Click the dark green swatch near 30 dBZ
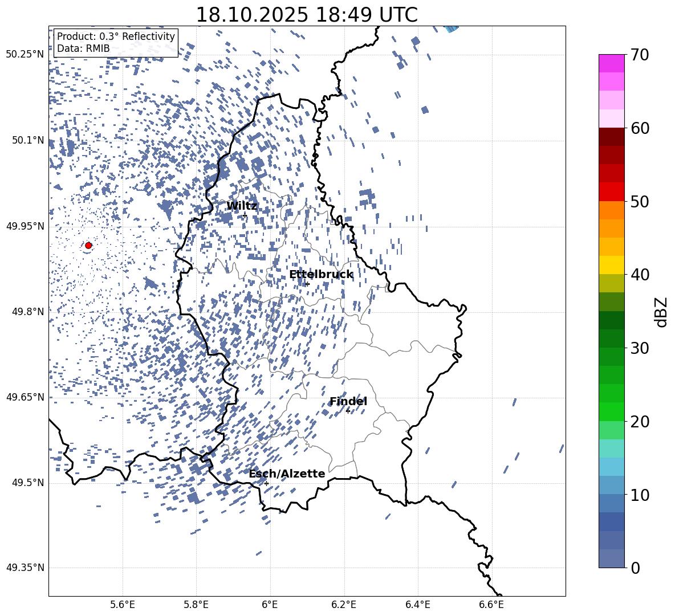The image size is (675, 616). pyautogui.click(x=611, y=338)
